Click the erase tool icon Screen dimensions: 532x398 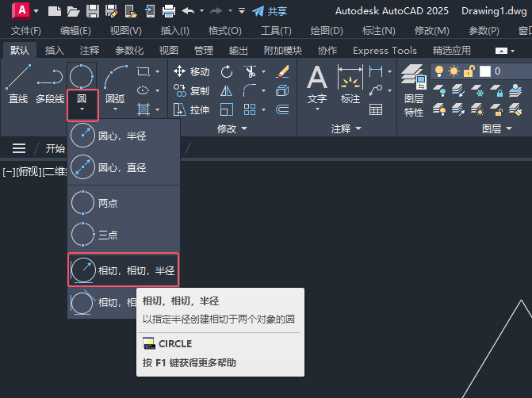(282, 71)
